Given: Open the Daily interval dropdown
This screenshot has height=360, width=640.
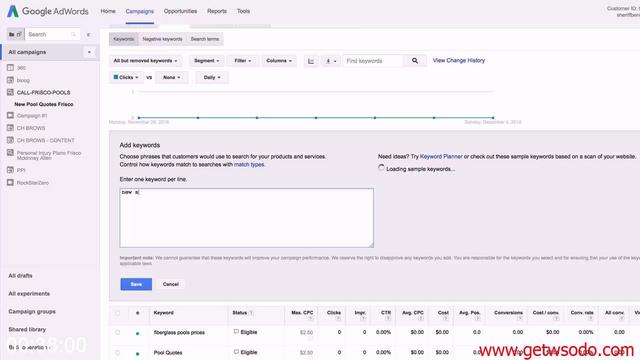Looking at the screenshot, I should [212, 77].
